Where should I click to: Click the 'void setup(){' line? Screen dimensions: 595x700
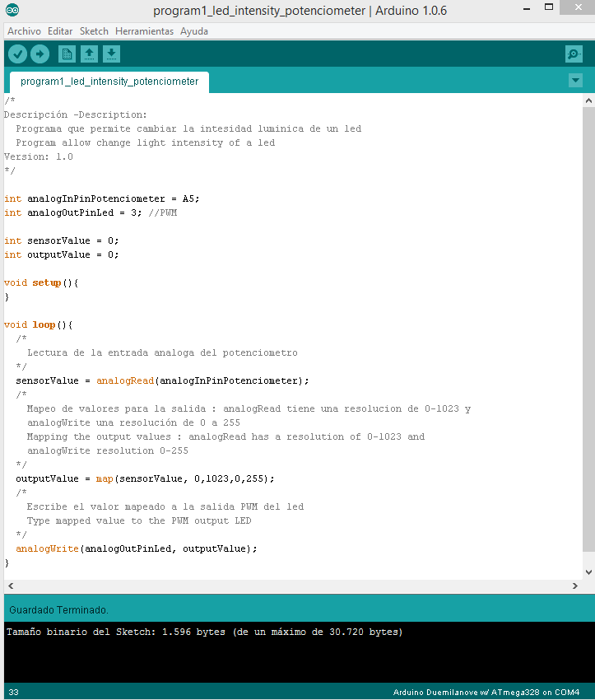41,283
